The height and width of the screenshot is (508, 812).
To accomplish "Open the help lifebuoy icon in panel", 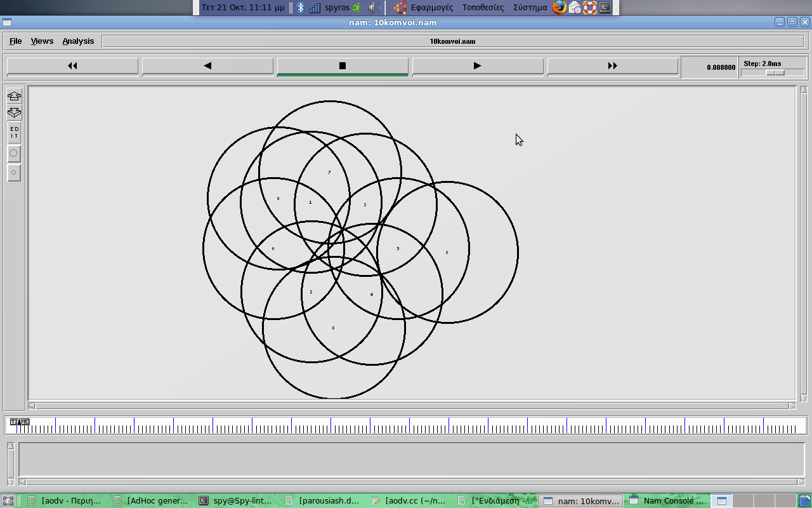I will pyautogui.click(x=590, y=8).
